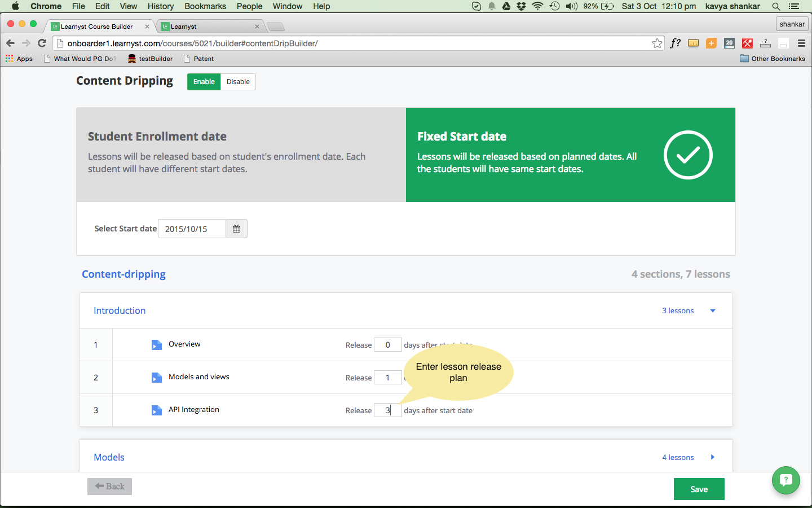812x508 pixels.
Task: Open the Models section title
Action: [109, 457]
